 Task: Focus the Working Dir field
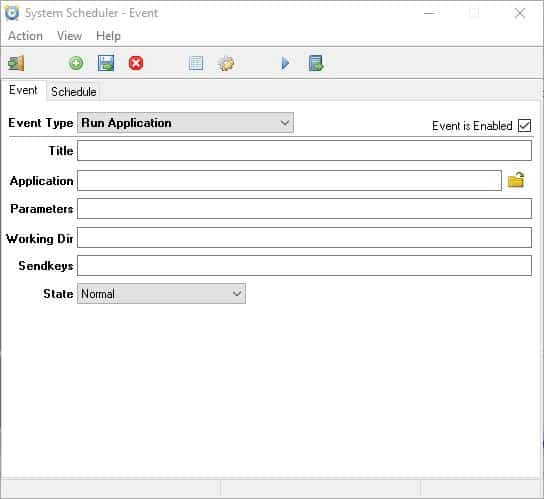(304, 238)
